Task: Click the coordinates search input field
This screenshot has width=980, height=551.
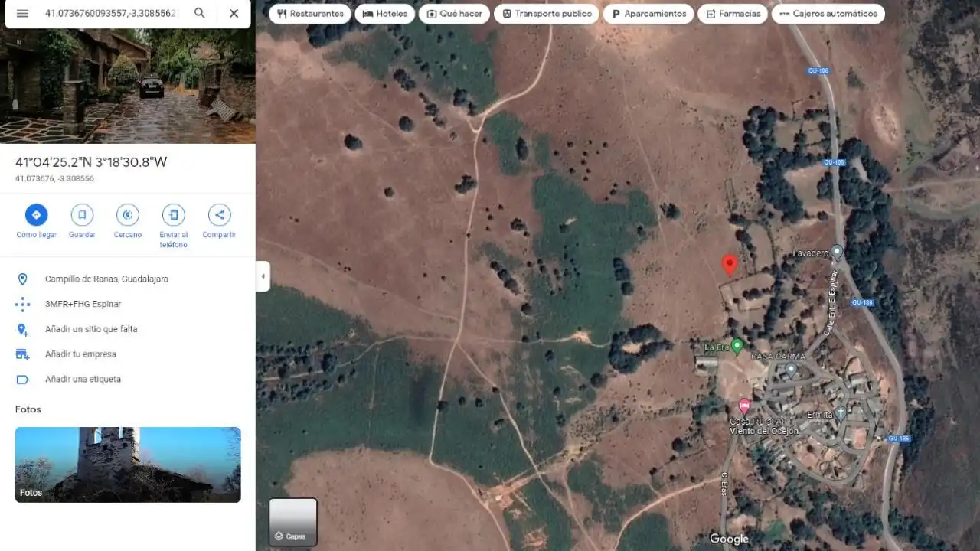Action: click(111, 14)
